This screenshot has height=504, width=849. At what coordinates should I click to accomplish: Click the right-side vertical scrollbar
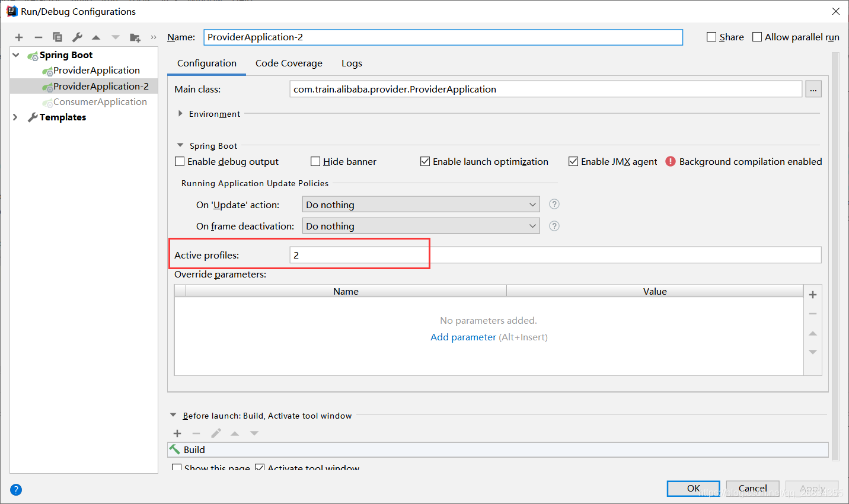pos(835,256)
